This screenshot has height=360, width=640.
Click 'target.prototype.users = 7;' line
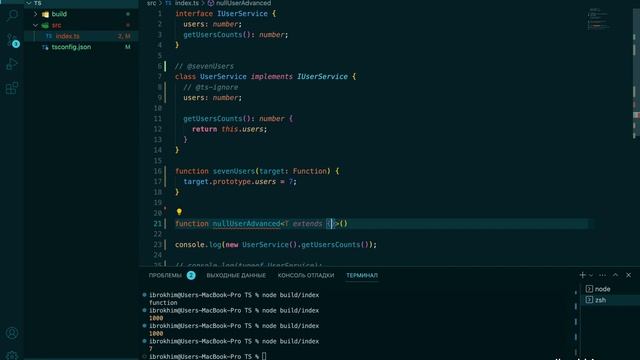[x=240, y=182]
